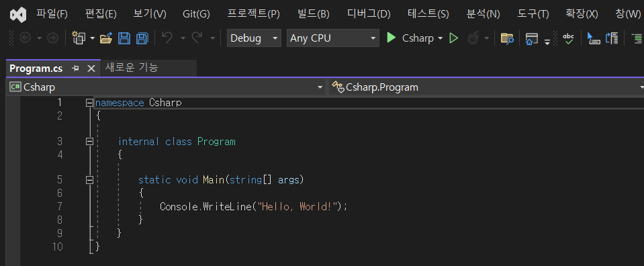This screenshot has width=644, height=266.
Task: Save Program.cs with the single floppy icon
Action: point(124,38)
